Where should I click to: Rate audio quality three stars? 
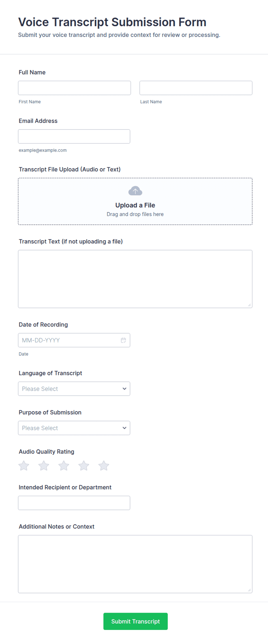[64, 466]
